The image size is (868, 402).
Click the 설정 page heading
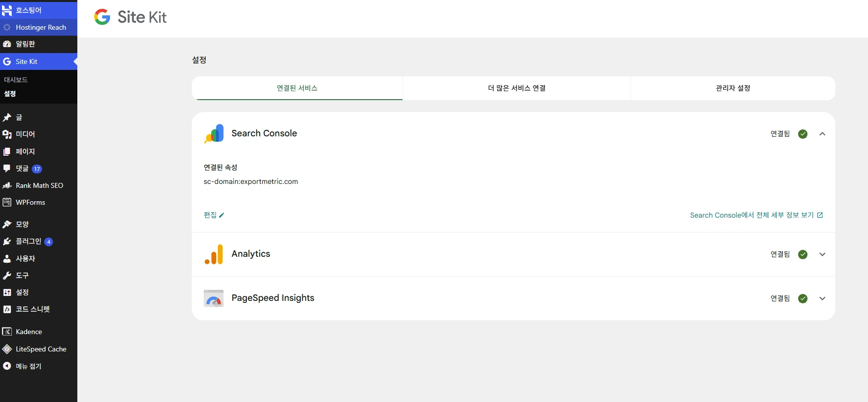(x=199, y=60)
